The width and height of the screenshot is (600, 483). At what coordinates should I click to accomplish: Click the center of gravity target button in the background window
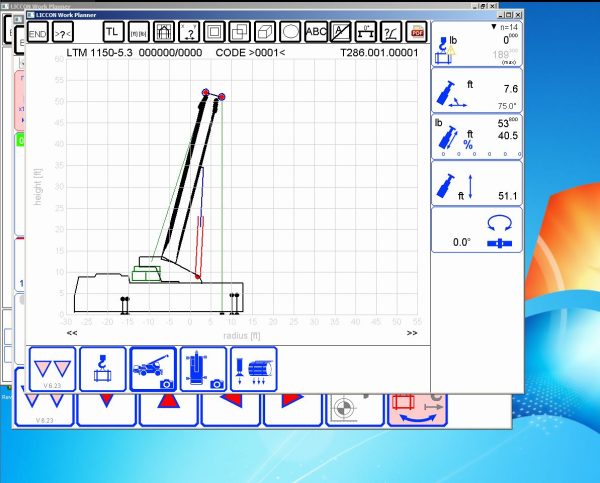(x=355, y=410)
